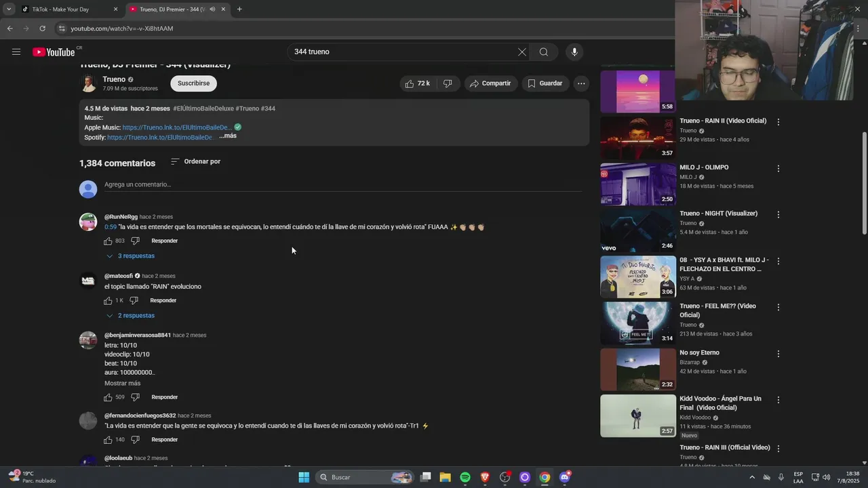Reply to the @fernandocienfuegos3632 comment
The height and width of the screenshot is (488, 868).
pos(165,439)
